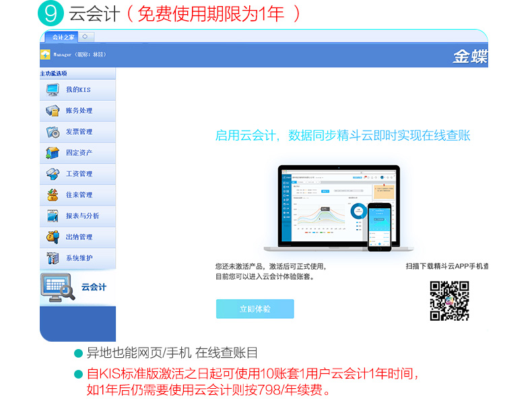The height and width of the screenshot is (405, 532).
Task: Select the 往来管理 module icon
Action: (53, 195)
